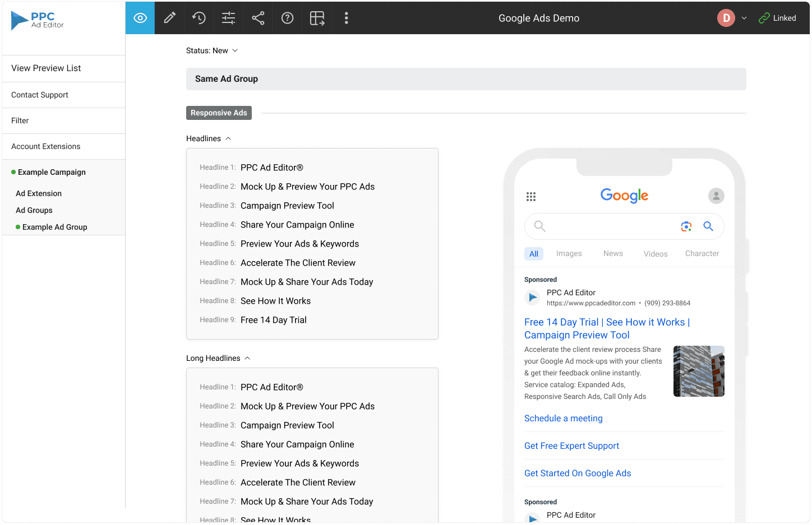The height and width of the screenshot is (525, 812).
Task: Click Headlines row 'PPC Ad Editor®' Headline 1
Action: point(272,168)
